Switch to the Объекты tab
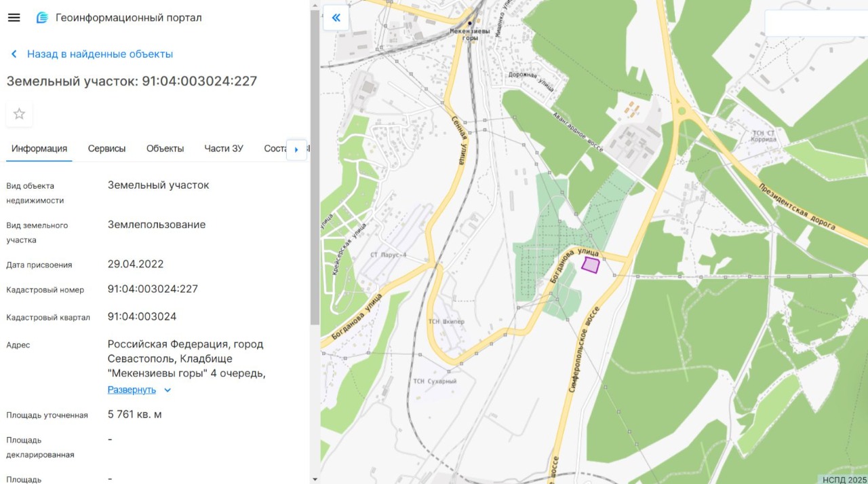Screen dimensions: 868x484 [165, 149]
